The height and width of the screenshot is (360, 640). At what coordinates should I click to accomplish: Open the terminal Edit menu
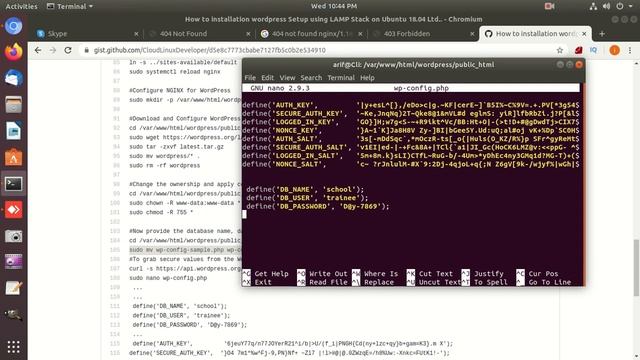(x=267, y=78)
